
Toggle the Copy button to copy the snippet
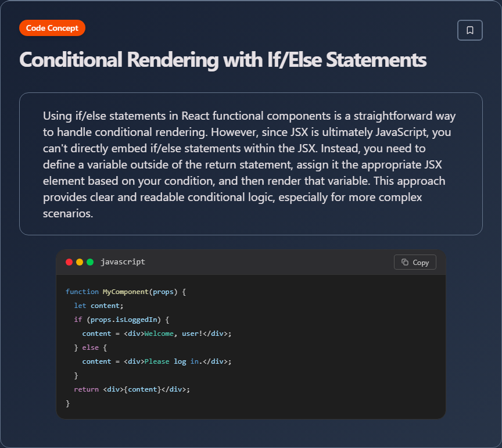point(415,262)
